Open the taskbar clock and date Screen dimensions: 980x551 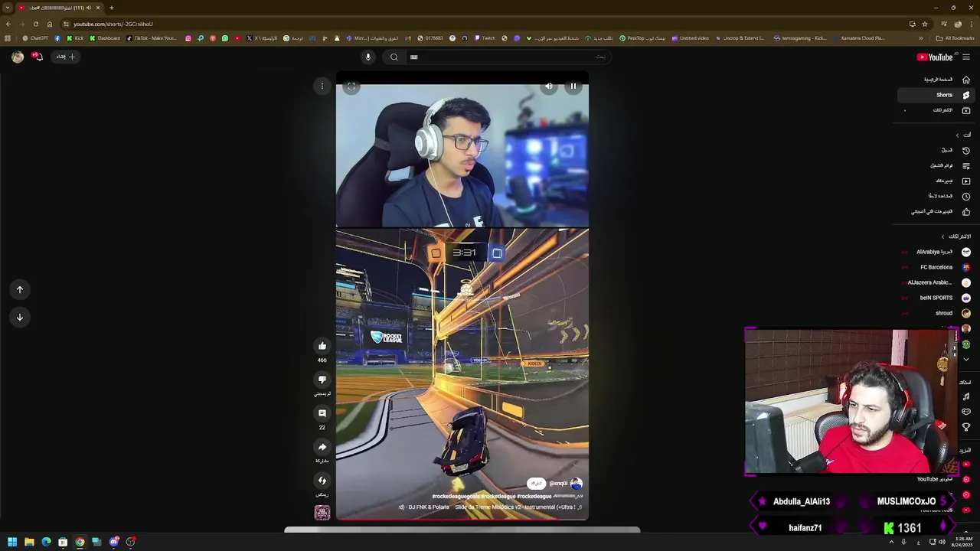[x=961, y=542]
